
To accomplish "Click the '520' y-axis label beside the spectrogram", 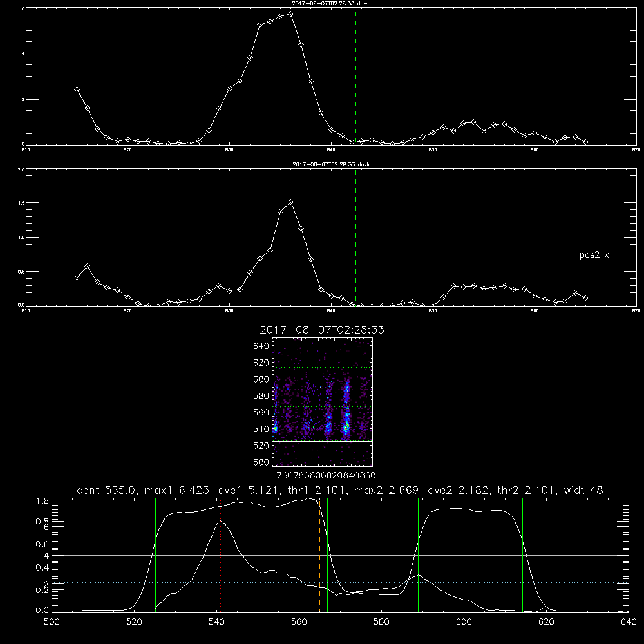I will 261,446.
